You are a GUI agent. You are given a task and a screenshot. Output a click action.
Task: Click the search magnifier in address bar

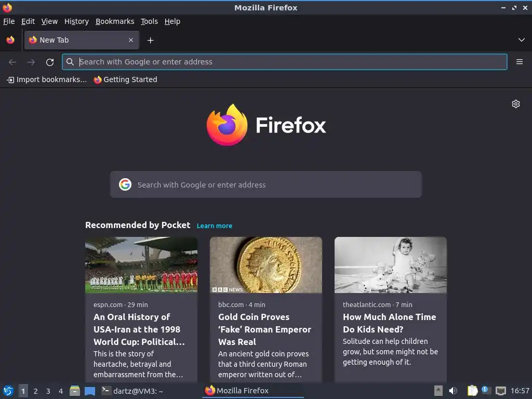coord(70,62)
